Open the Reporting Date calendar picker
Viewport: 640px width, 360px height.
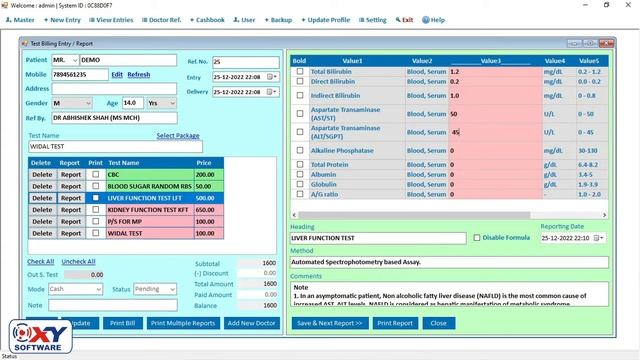coord(598,238)
